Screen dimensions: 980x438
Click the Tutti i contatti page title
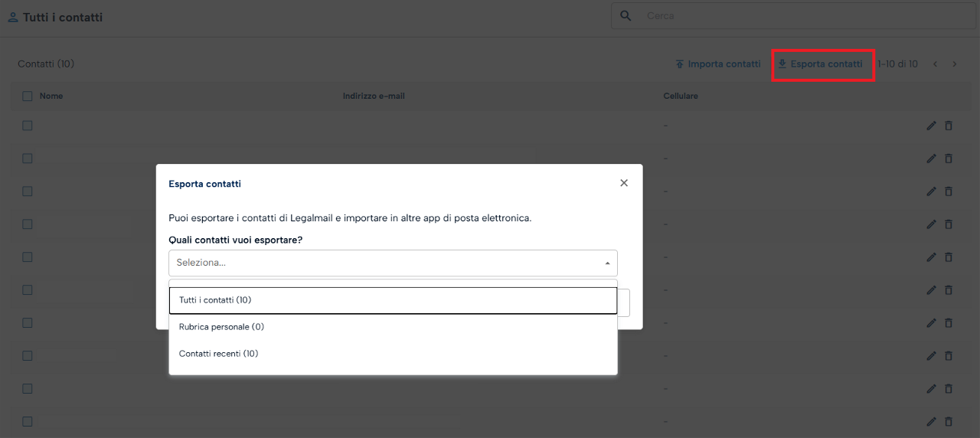click(x=63, y=17)
